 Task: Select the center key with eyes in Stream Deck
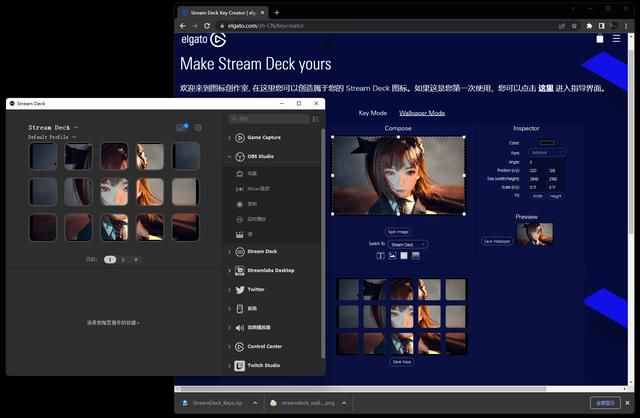click(x=114, y=191)
